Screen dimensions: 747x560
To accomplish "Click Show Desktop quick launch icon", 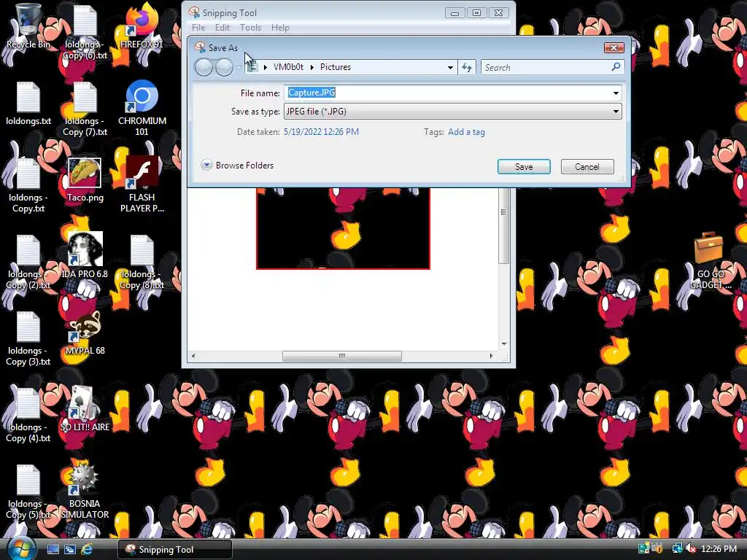I will (x=53, y=549).
